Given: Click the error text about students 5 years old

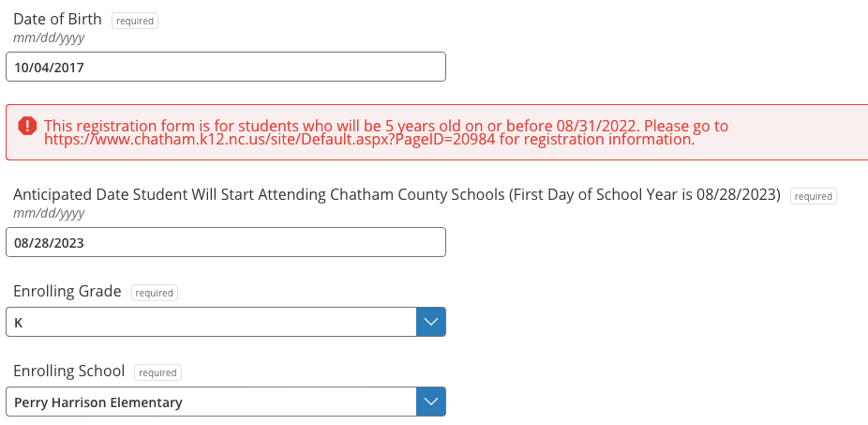Looking at the screenshot, I should [x=385, y=126].
